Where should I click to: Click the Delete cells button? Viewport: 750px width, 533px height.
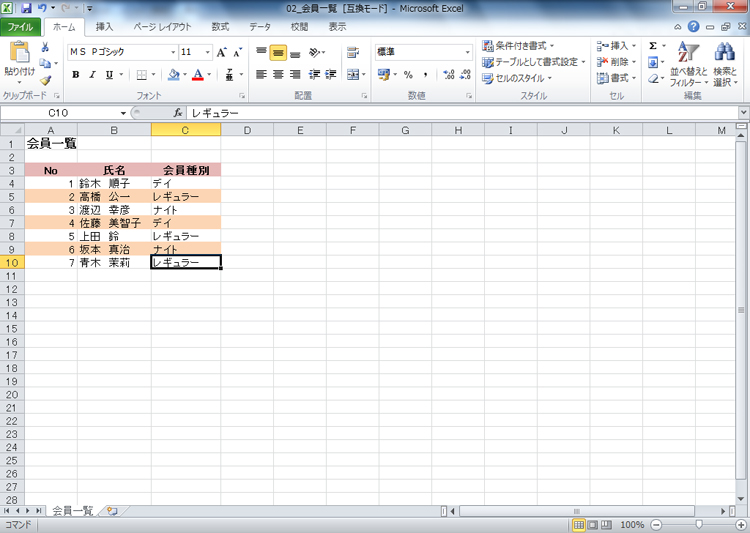point(616,62)
